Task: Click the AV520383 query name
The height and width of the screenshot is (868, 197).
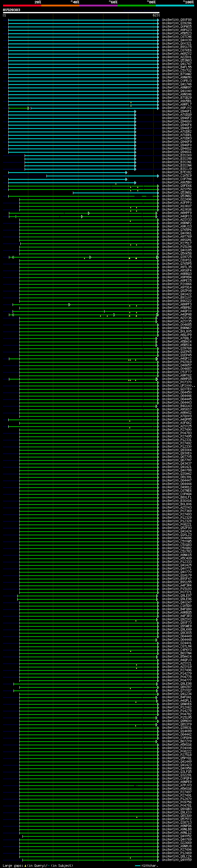Action: (11, 10)
